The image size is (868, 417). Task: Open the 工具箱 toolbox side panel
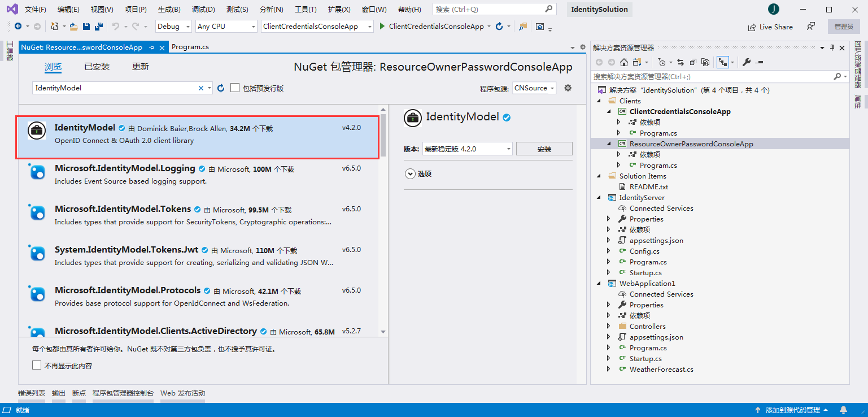click(x=9, y=52)
